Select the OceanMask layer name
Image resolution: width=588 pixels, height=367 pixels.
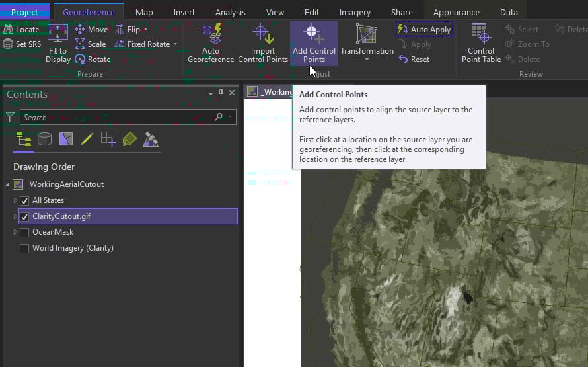click(53, 232)
